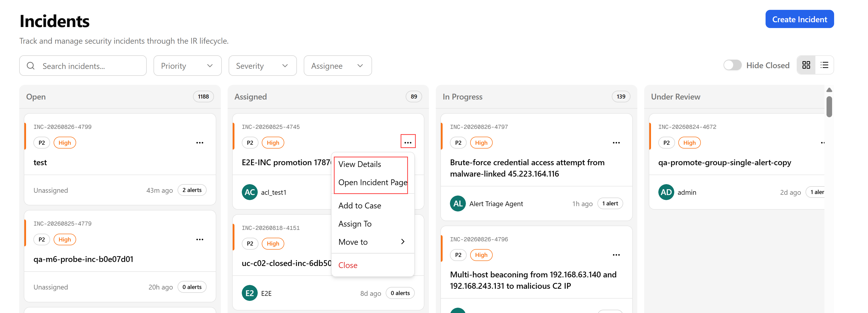This screenshot has height=313, width=868.
Task: Expand the Priority filter dropdown
Action: coord(187,66)
